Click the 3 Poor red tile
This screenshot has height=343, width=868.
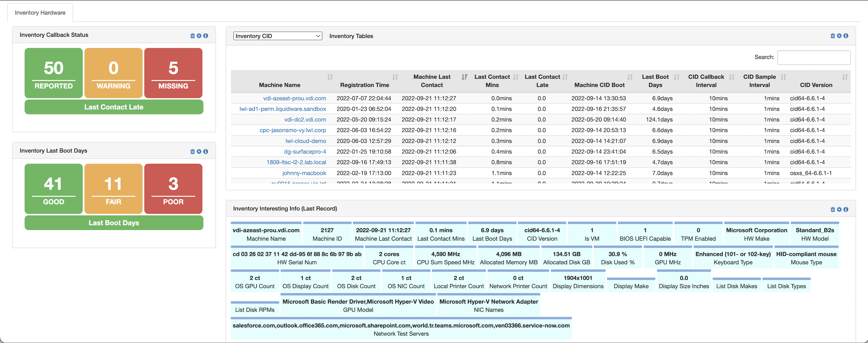click(173, 189)
